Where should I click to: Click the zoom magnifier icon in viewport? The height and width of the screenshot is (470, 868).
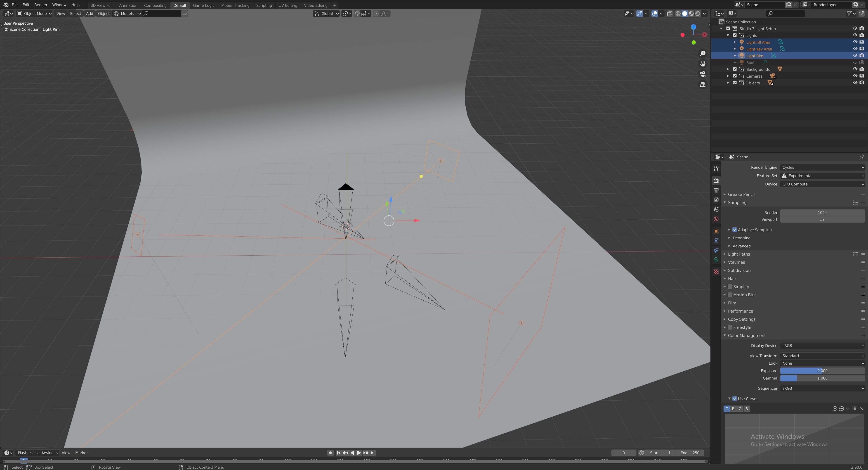(x=703, y=53)
